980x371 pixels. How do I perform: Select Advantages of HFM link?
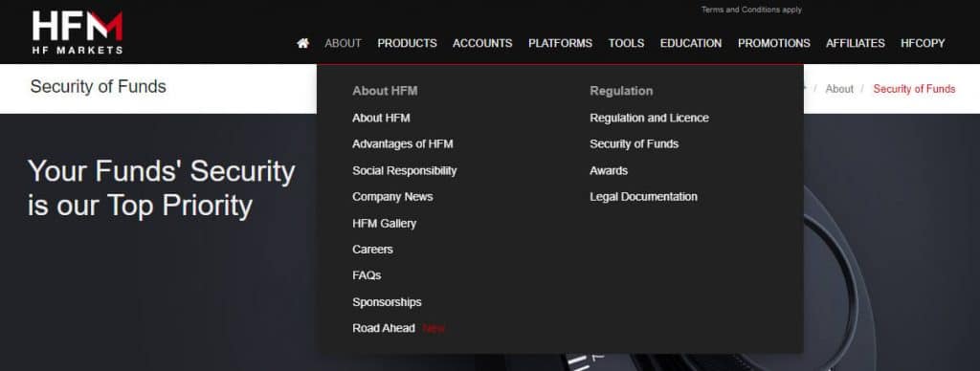point(403,143)
